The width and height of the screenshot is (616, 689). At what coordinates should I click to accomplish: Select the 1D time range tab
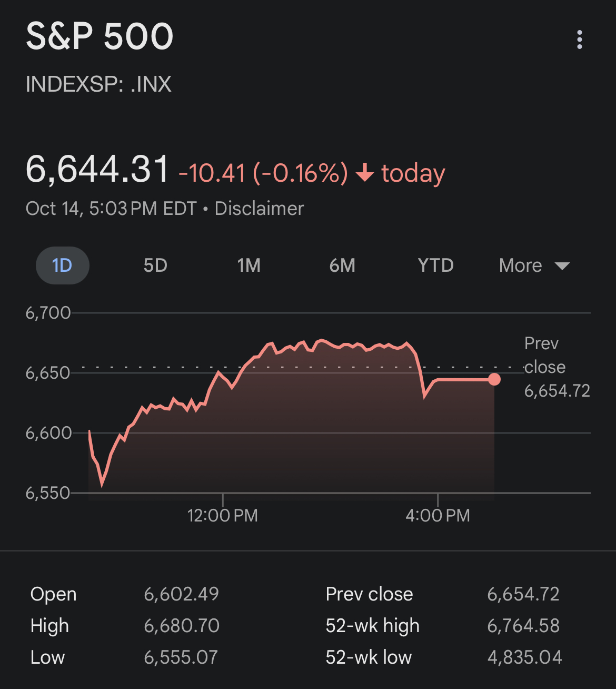(62, 265)
